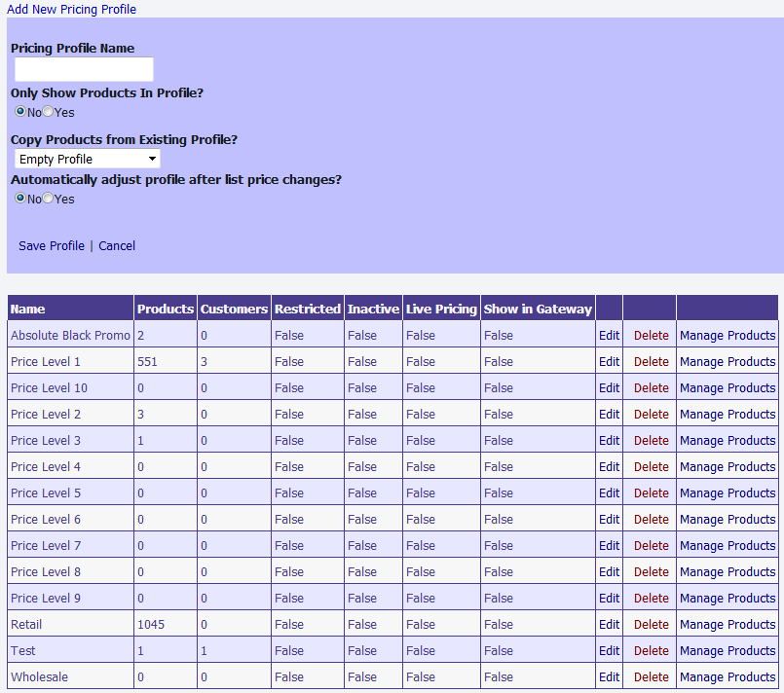Click the Add New Pricing Profile link

click(71, 10)
